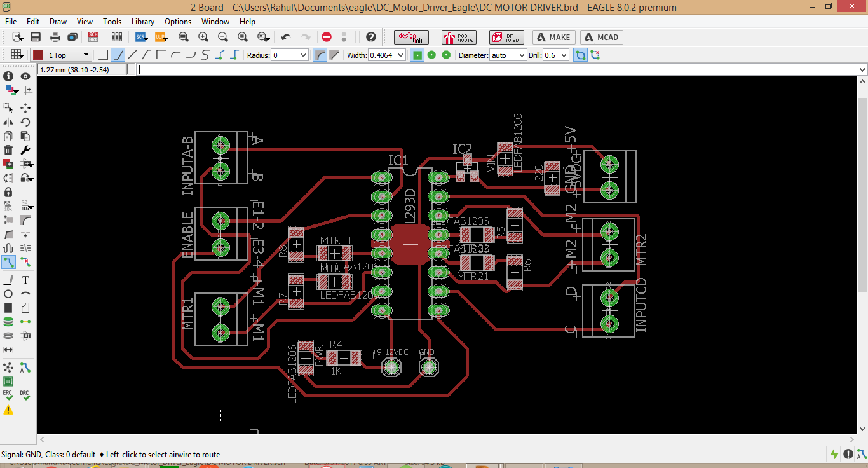Select the Text tool

pyautogui.click(x=25, y=279)
